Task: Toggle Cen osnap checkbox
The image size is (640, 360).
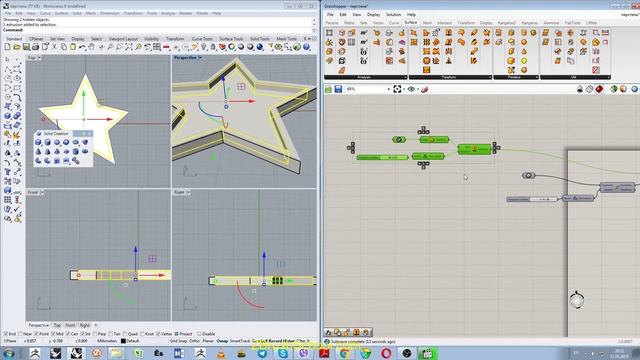Action: (68, 334)
